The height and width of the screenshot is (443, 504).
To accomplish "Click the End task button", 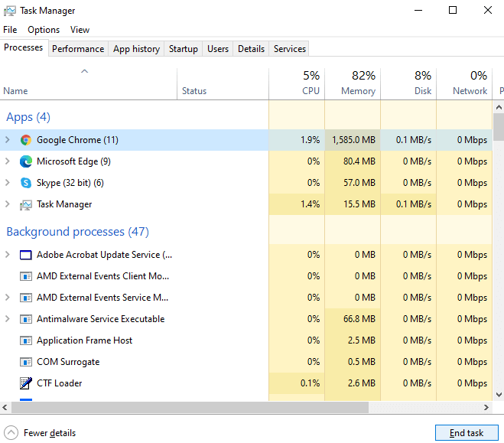I will (x=467, y=433).
